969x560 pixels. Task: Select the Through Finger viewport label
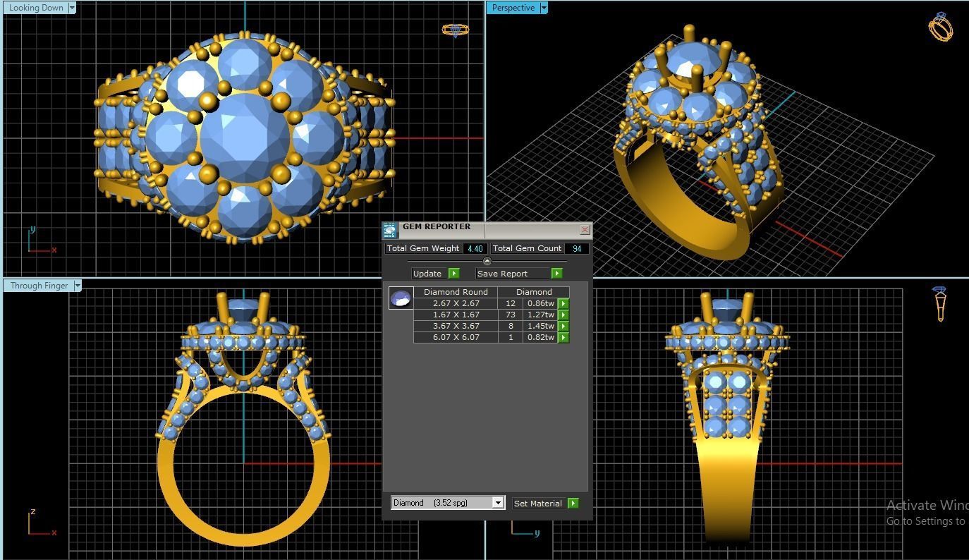[39, 286]
